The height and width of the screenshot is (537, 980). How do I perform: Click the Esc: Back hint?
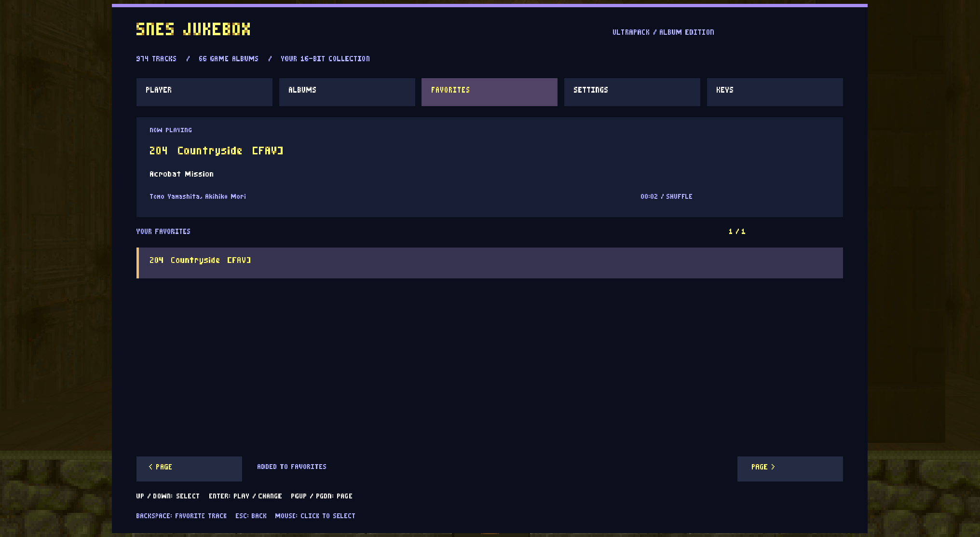pos(251,516)
